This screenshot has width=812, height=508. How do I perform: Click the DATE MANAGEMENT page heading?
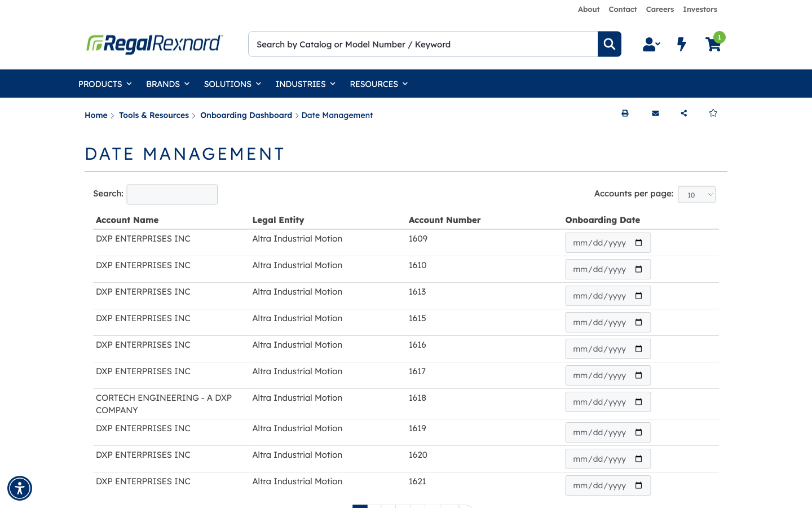click(184, 154)
